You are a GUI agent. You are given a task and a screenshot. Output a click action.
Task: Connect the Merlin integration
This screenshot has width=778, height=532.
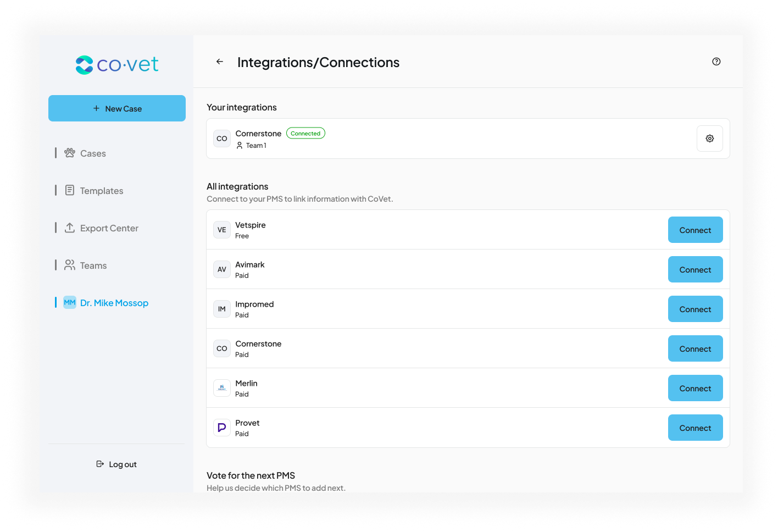pyautogui.click(x=696, y=388)
